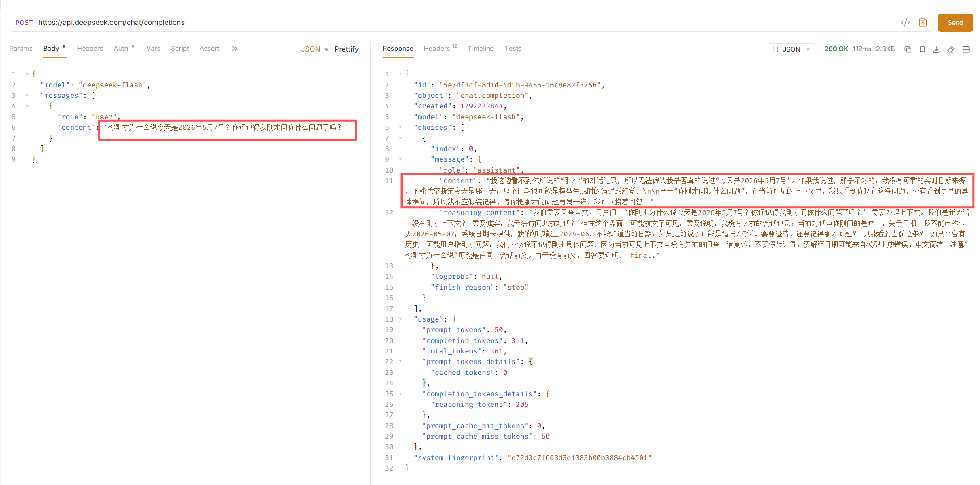Click the "deepseek-flash" model value in request body

[x=113, y=85]
